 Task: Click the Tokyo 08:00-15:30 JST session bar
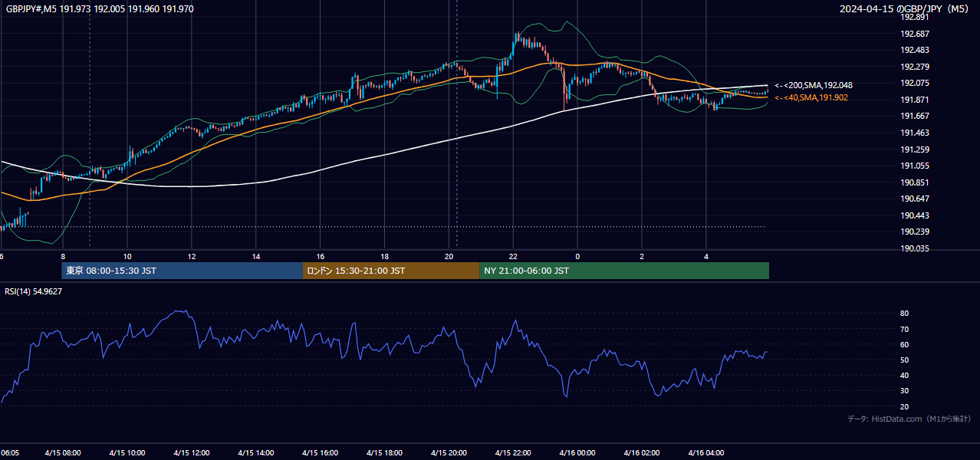pos(183,271)
